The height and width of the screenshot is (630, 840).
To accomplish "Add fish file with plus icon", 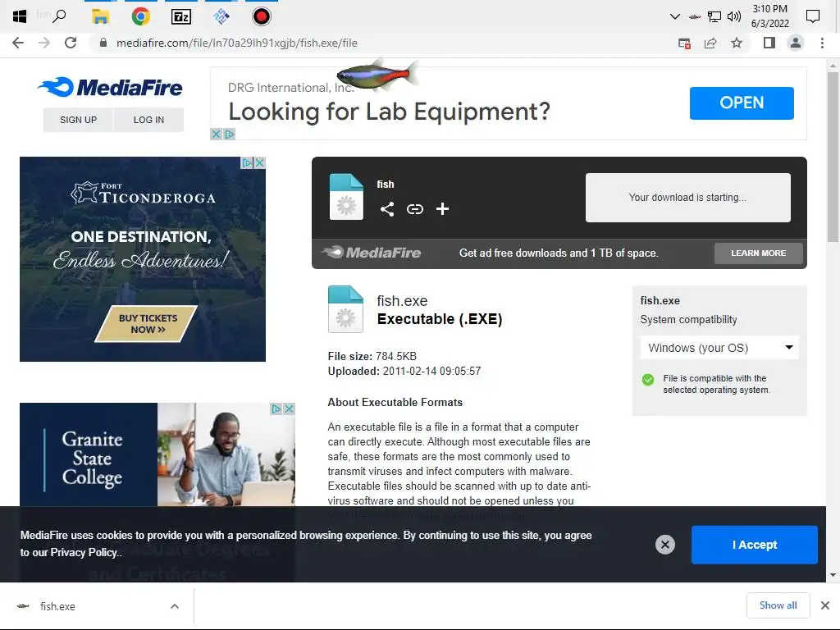I will pos(442,209).
